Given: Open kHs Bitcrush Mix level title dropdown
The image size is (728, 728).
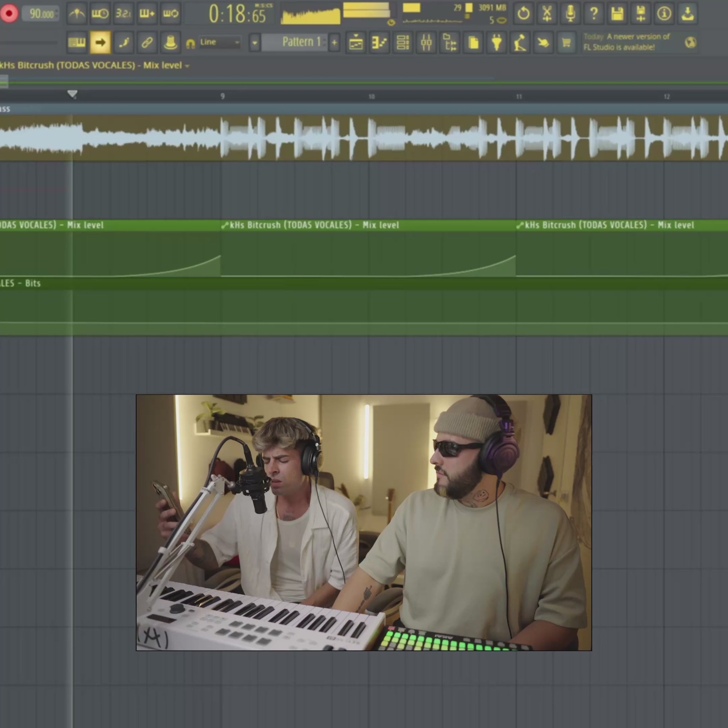Looking at the screenshot, I should (x=187, y=66).
